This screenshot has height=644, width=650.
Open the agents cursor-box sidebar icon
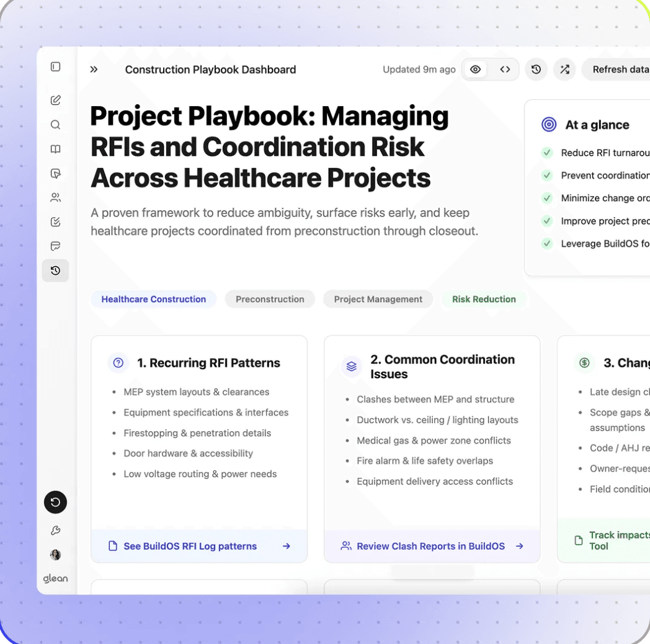click(x=56, y=173)
